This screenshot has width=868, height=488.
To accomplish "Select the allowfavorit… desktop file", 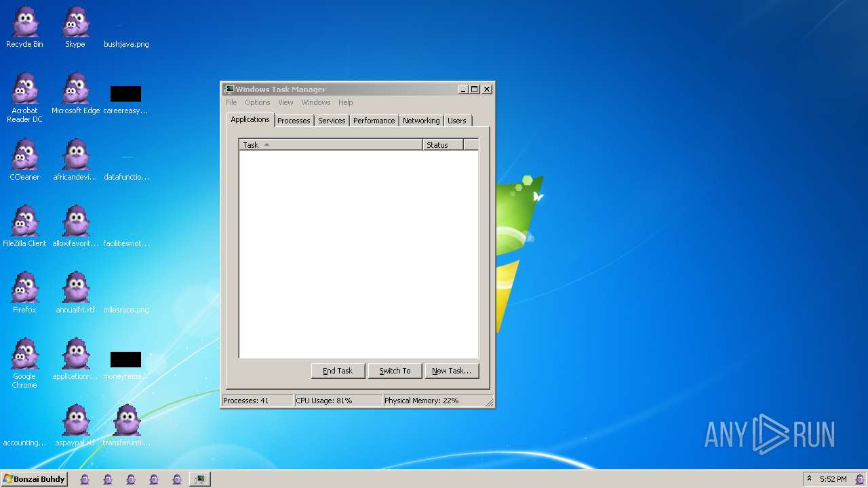I will 75,226.
